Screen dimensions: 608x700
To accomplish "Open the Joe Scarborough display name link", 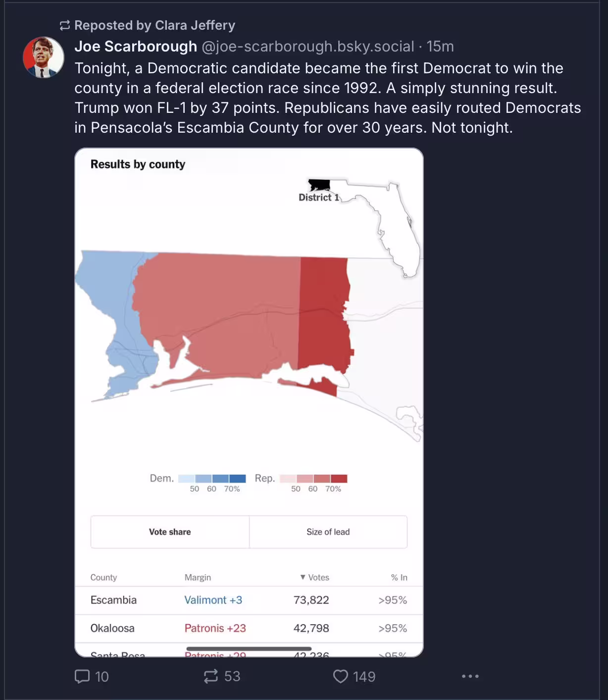I will [x=136, y=47].
